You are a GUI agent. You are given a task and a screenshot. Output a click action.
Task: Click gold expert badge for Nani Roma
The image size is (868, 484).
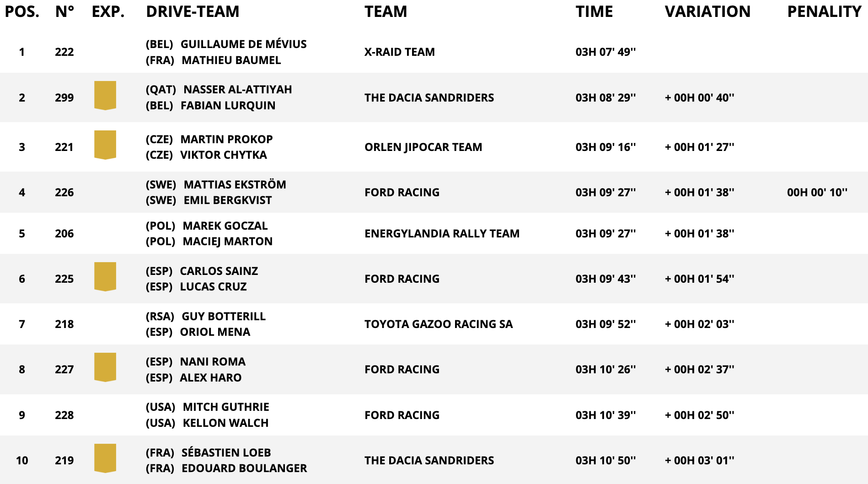click(105, 367)
